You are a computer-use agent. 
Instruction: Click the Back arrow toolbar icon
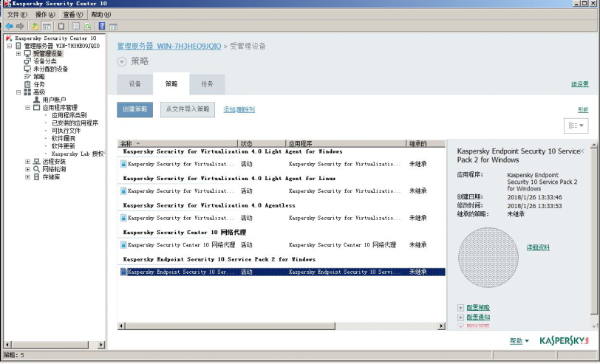point(9,26)
